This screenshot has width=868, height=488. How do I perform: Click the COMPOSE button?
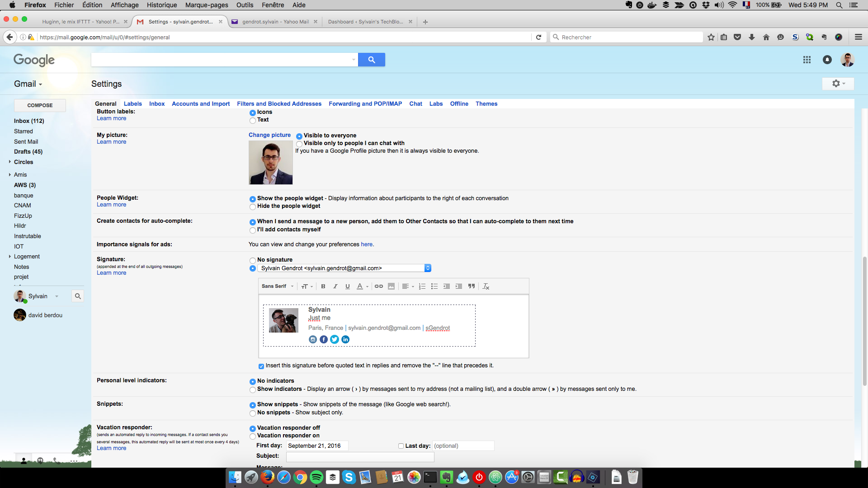40,105
